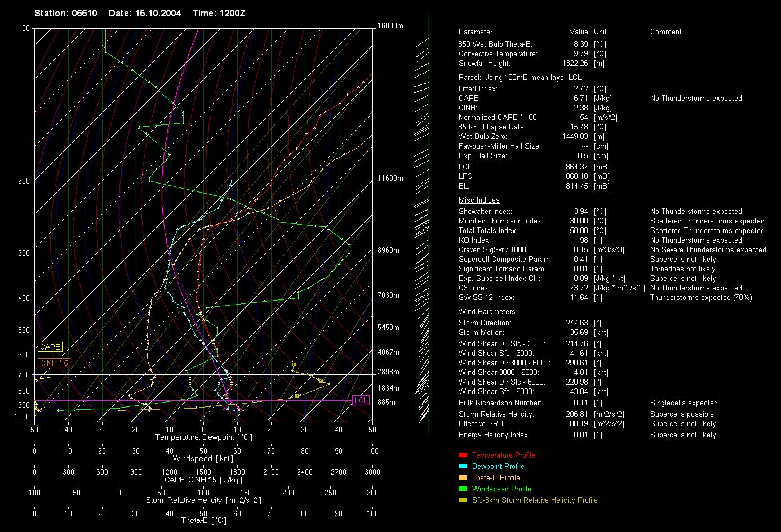Image resolution: width=781 pixels, height=532 pixels.
Task: Select the Wind Parameters section heading
Action: click(487, 312)
